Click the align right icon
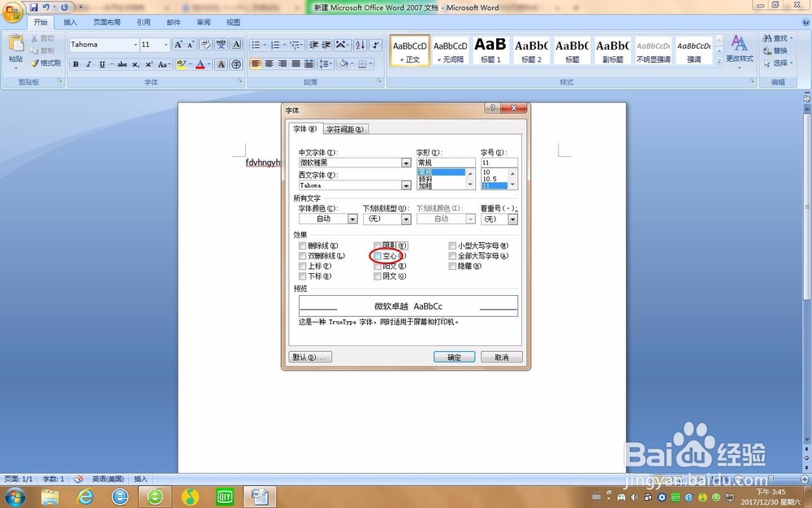Image resolution: width=812 pixels, height=508 pixels. click(x=283, y=63)
